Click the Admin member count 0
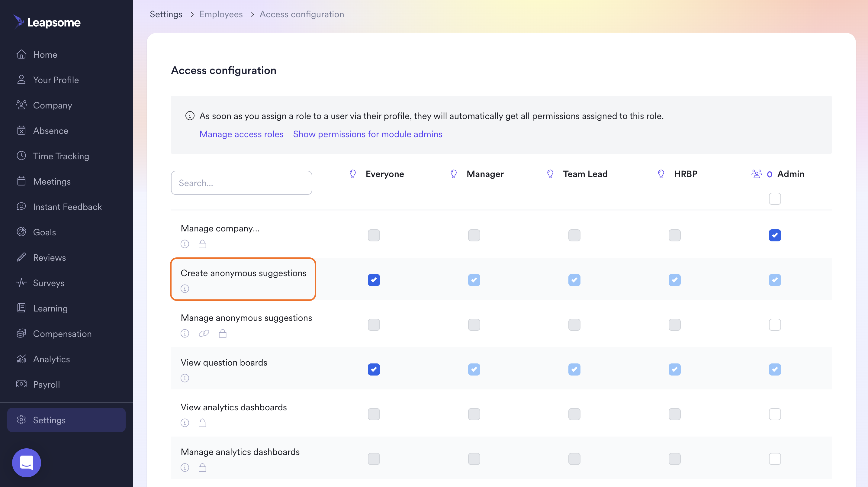868x487 pixels. click(x=769, y=174)
